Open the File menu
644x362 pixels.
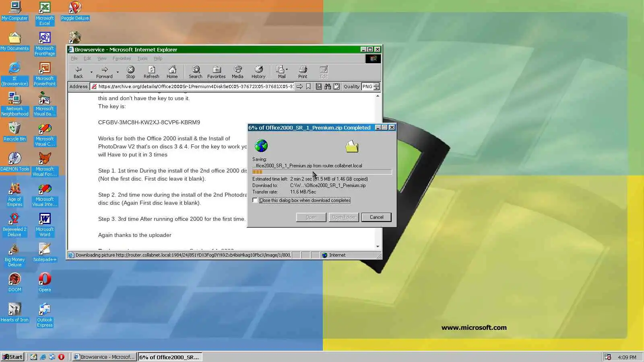click(74, 58)
